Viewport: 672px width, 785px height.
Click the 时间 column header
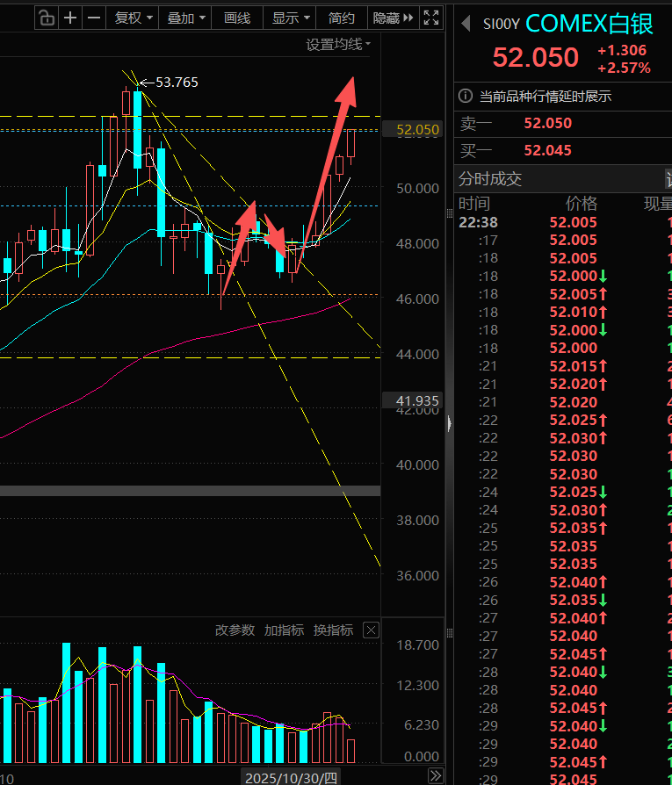(x=474, y=203)
